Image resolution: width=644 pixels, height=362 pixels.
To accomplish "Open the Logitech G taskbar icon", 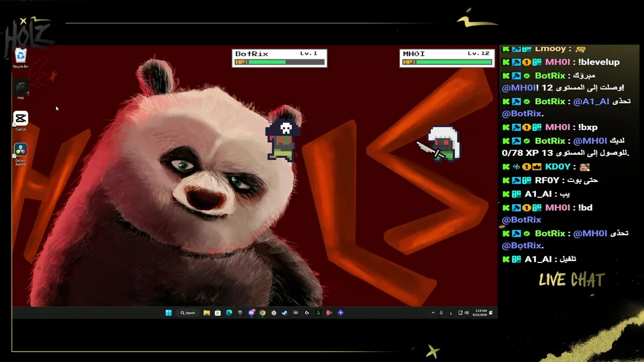I will (x=307, y=313).
